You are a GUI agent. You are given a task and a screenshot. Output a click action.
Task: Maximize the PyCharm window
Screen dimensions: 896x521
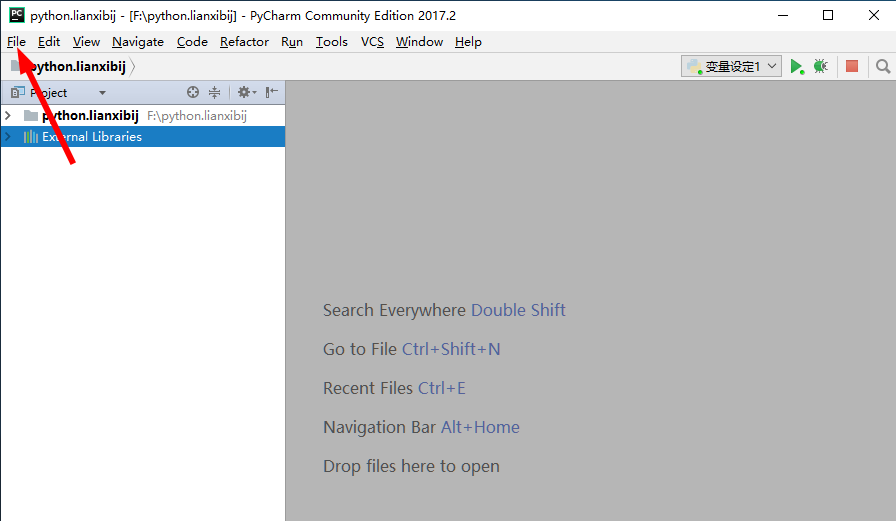[827, 15]
